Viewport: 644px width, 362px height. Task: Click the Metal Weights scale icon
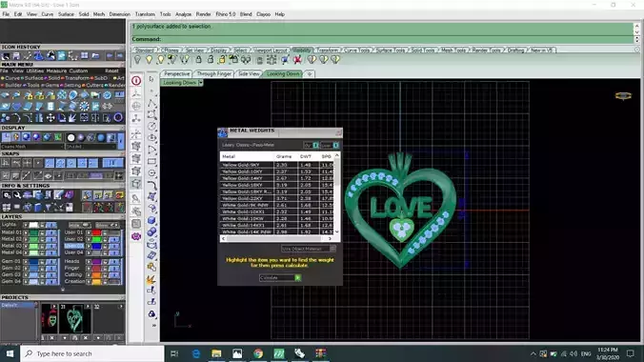pos(223,132)
